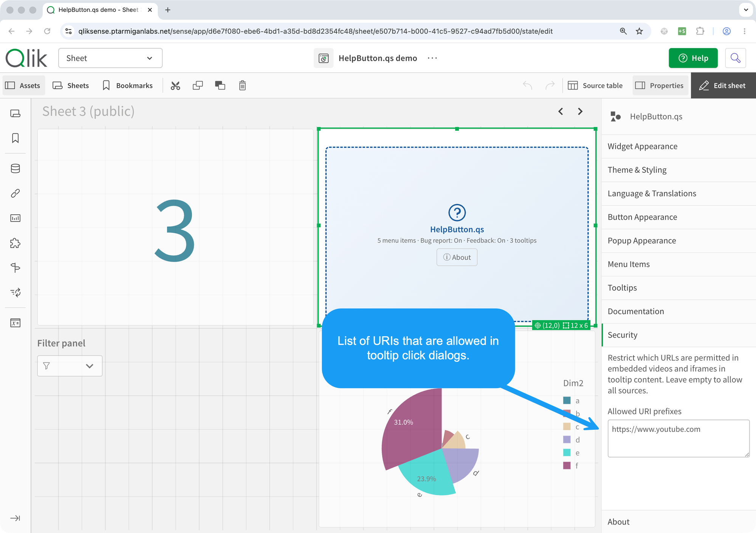Paste object using the toolbar paste icon
The image size is (756, 533).
220,85
